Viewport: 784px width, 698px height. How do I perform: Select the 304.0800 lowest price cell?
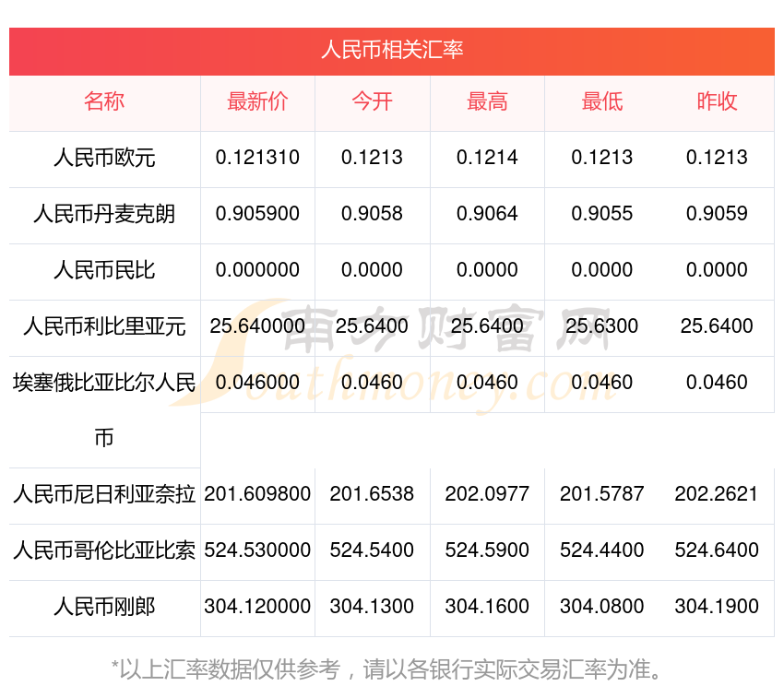tap(601, 607)
